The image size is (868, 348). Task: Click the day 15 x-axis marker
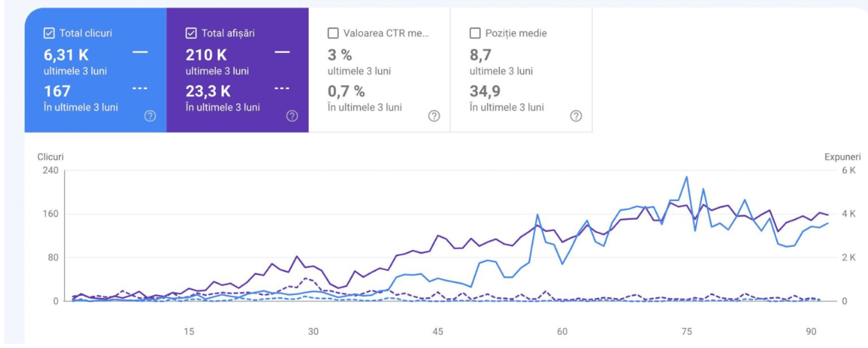(x=189, y=331)
